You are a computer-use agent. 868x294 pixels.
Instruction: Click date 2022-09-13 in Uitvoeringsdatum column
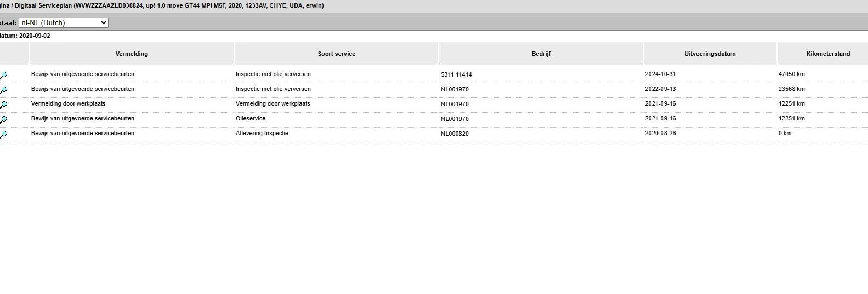pos(660,89)
